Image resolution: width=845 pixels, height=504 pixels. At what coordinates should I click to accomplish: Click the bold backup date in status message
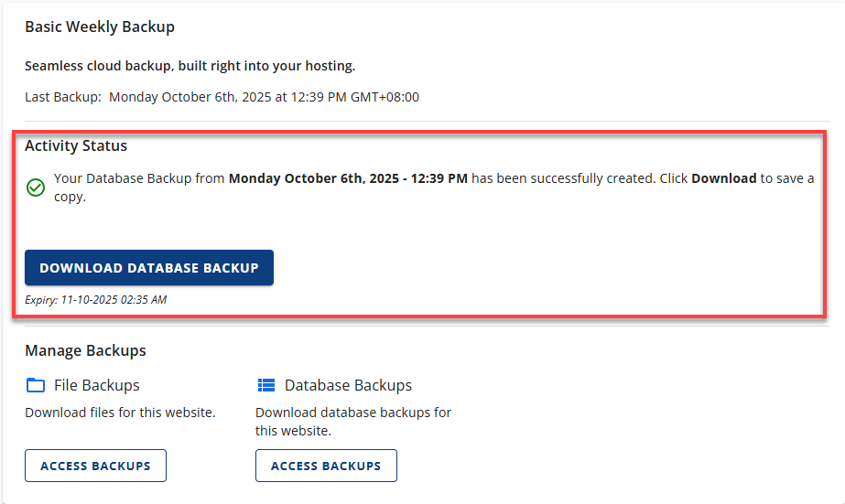click(348, 178)
